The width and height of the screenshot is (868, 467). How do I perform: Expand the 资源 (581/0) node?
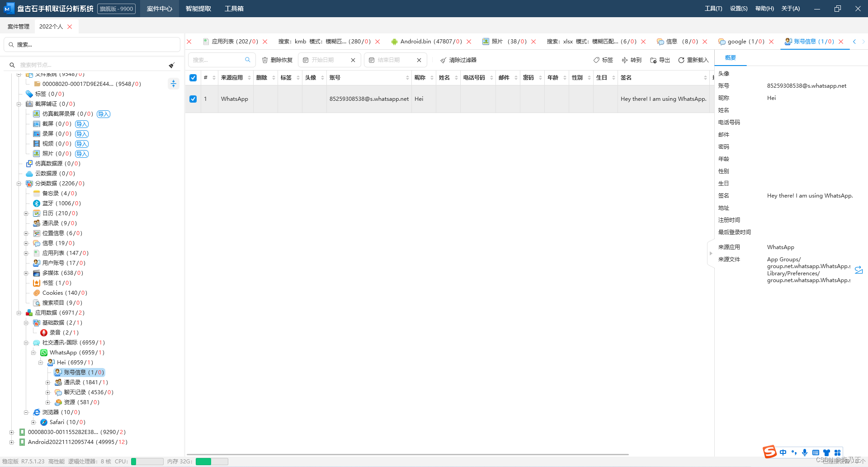(48, 402)
